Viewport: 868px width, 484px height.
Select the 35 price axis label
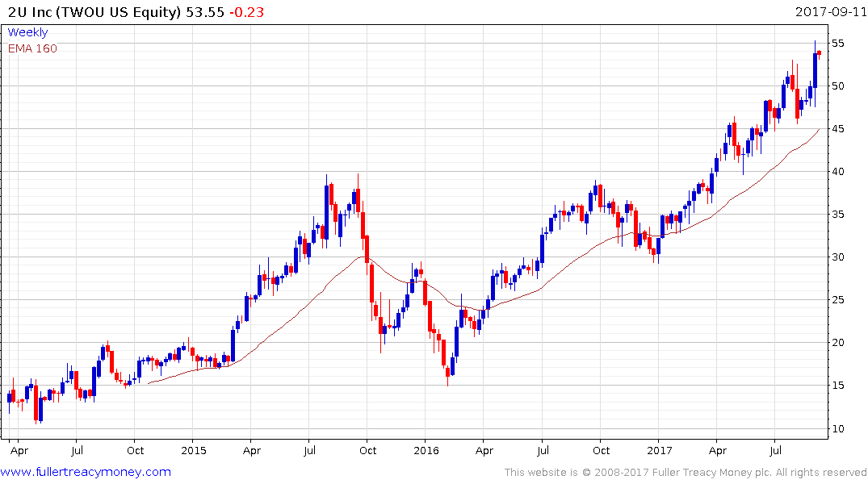click(837, 214)
